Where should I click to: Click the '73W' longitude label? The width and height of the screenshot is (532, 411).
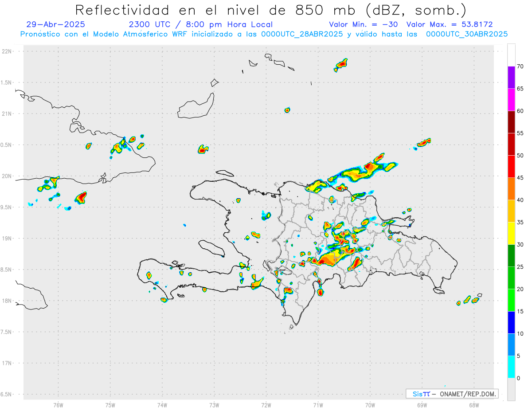[214, 405]
